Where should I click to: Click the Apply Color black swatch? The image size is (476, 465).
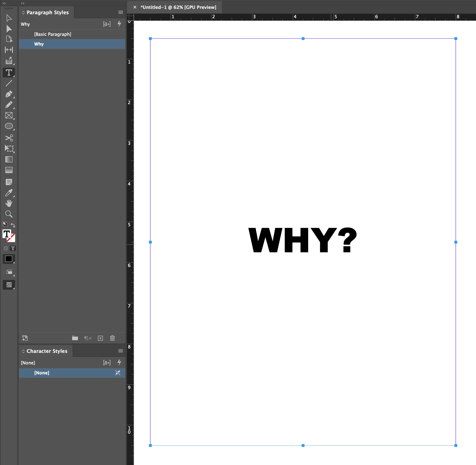[x=9, y=259]
